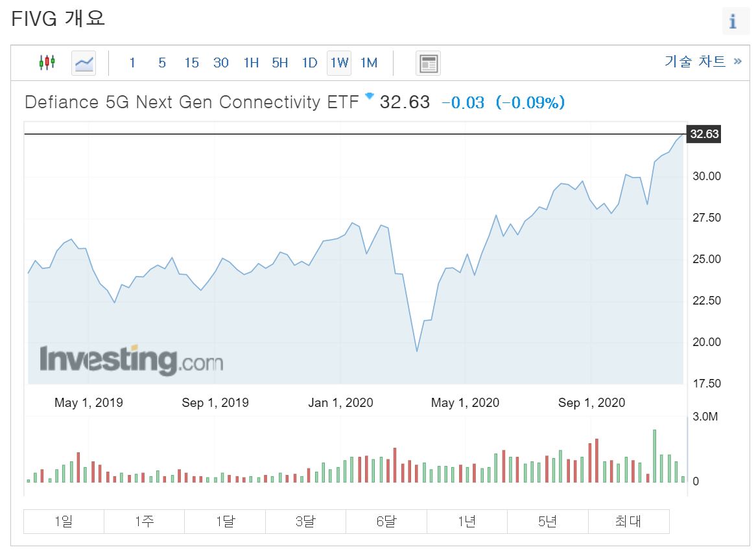Open the chart news panel icon
Screen dimensions: 756x554
(428, 63)
